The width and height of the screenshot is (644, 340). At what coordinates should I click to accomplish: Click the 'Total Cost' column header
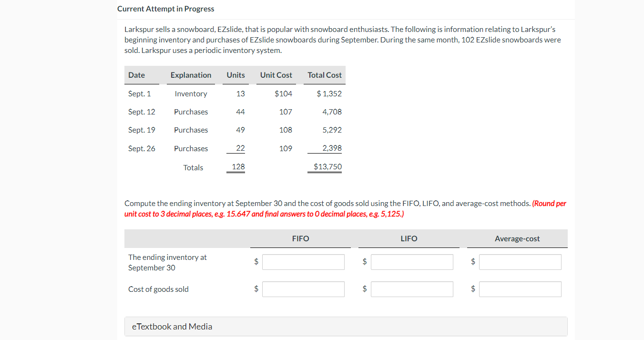click(x=325, y=75)
